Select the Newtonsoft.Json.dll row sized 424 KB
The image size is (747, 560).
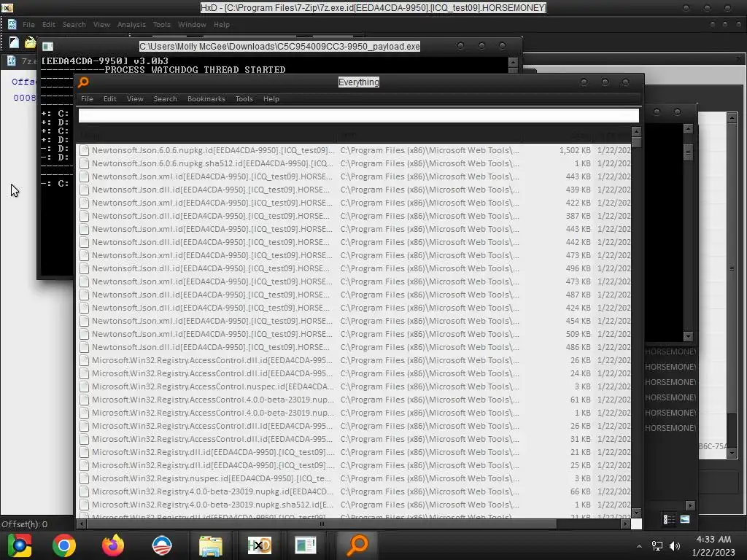355,308
